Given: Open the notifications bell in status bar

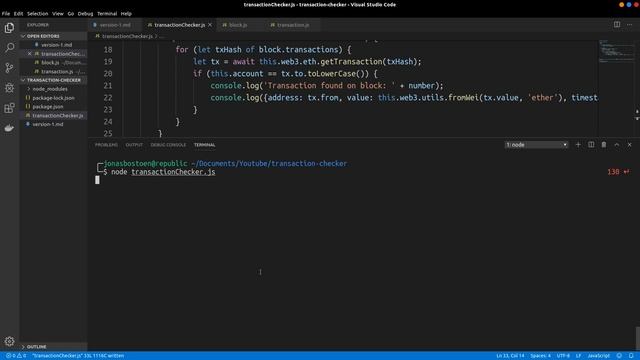Looking at the screenshot, I should point(631,356).
